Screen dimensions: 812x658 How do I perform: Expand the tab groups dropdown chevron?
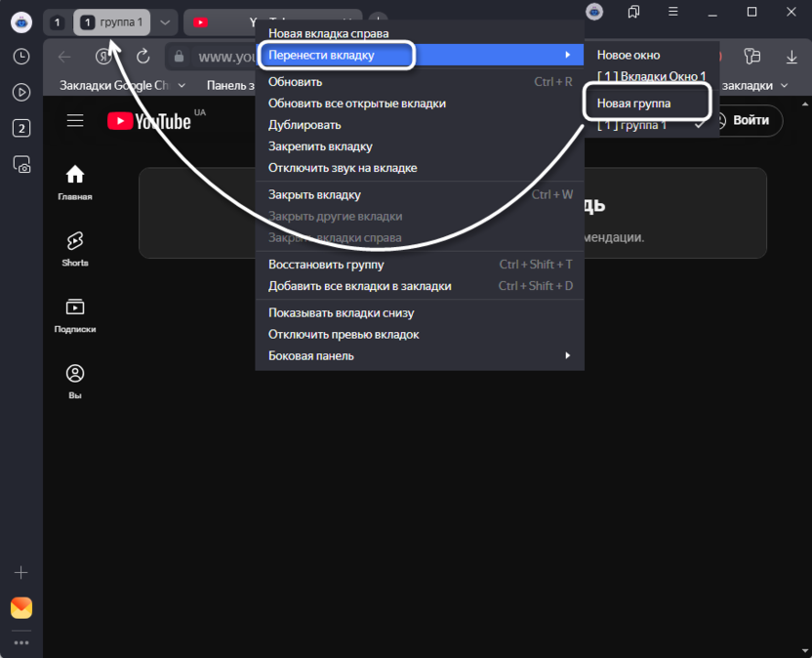click(165, 22)
